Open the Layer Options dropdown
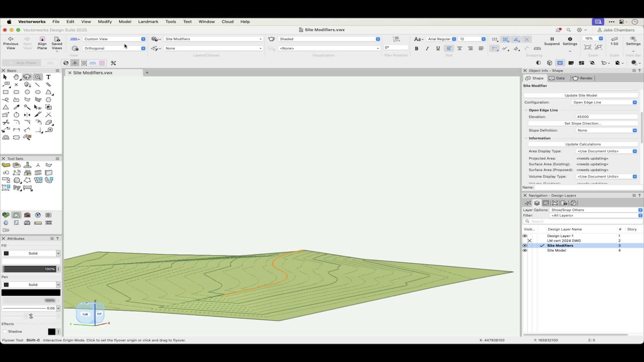644x362 pixels. [639, 210]
